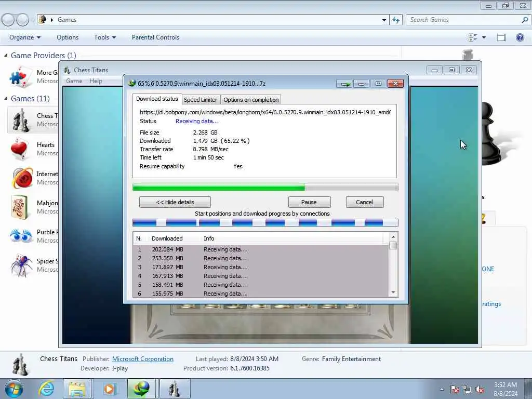Click the Chess Titans details pane icon
532x399 pixels.
click(20, 365)
